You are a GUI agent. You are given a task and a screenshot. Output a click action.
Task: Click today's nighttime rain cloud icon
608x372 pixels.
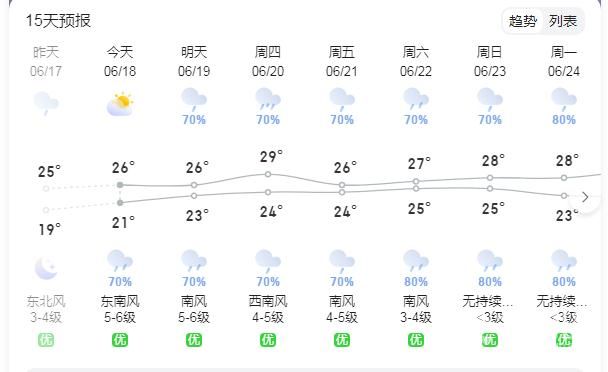(120, 261)
